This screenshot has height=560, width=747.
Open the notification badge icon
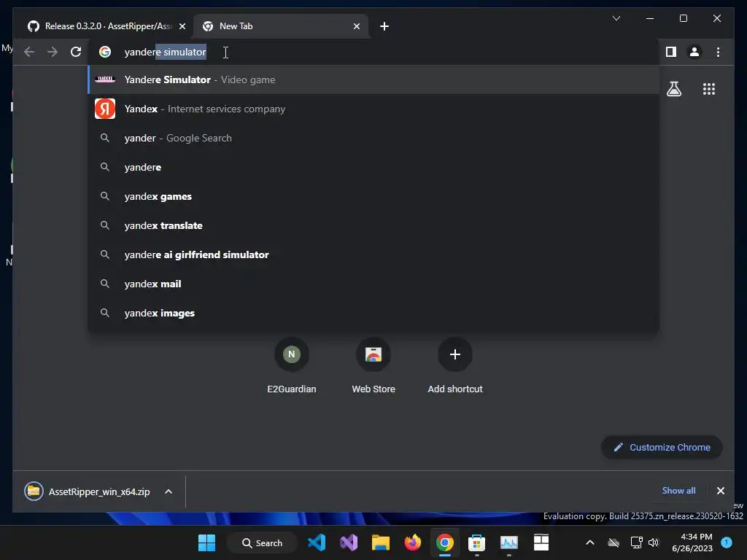(x=727, y=542)
